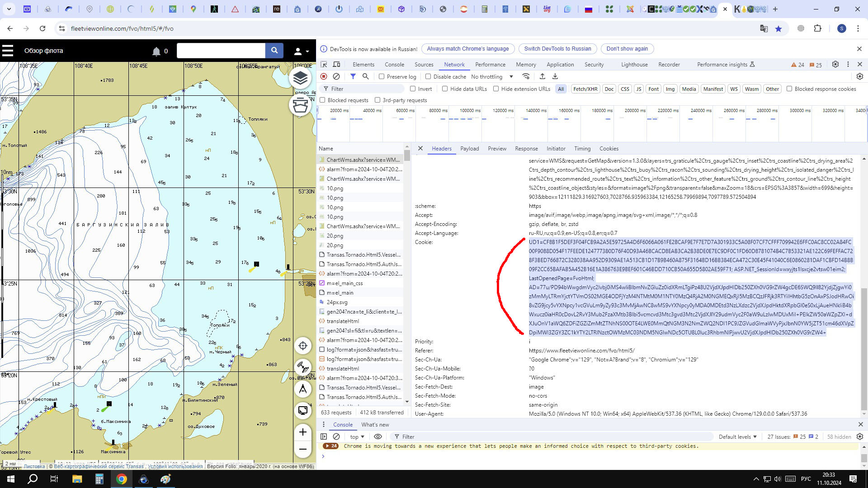
Task: Toggle device toolbar icon in DevTools
Action: point(336,65)
